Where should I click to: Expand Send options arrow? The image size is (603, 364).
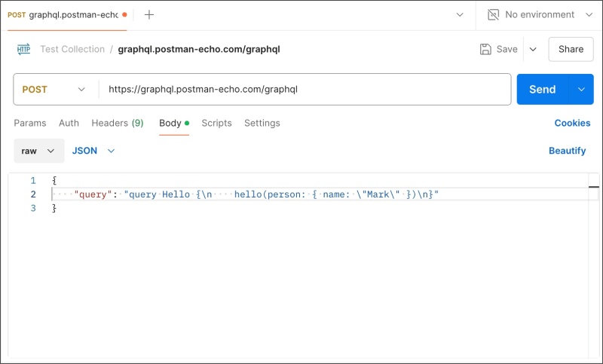click(x=581, y=89)
